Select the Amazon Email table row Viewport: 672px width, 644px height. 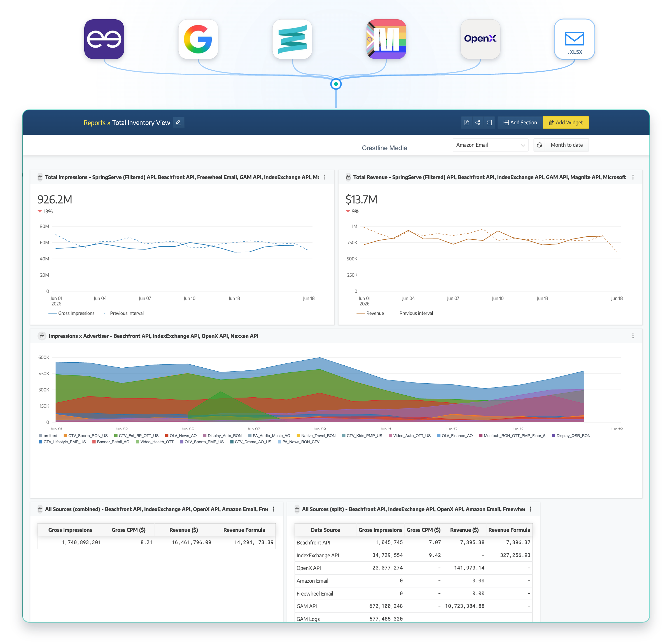pyautogui.click(x=414, y=580)
